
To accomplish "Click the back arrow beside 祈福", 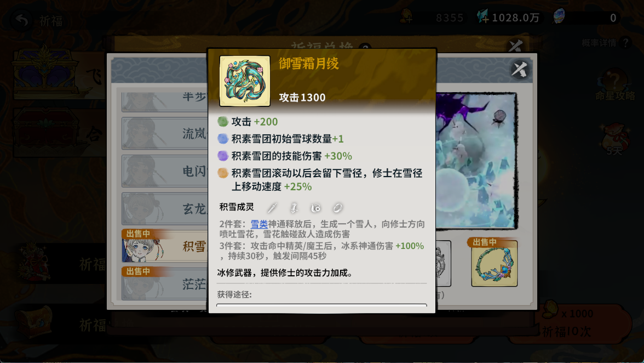I will (x=21, y=20).
